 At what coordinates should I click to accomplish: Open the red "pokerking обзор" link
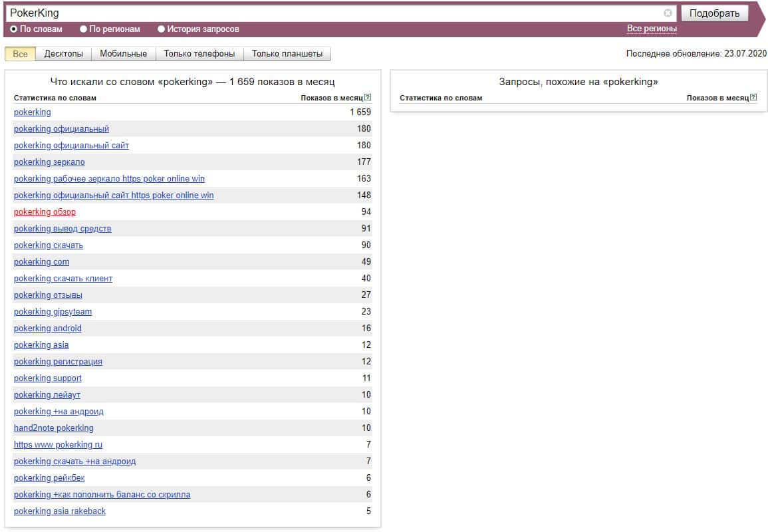45,212
